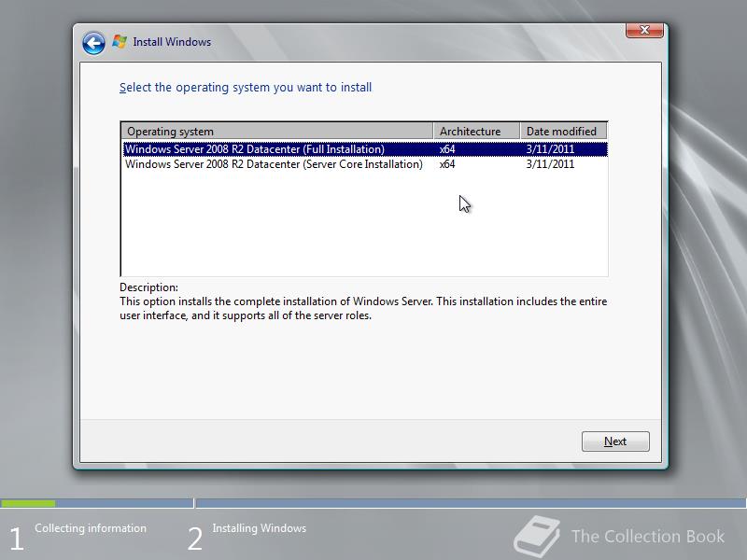Click the Windows flag icon in title
The height and width of the screenshot is (560, 747).
pos(120,42)
